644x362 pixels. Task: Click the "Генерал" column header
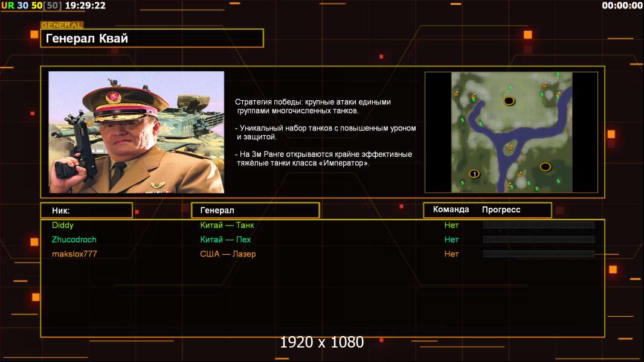pos(256,211)
